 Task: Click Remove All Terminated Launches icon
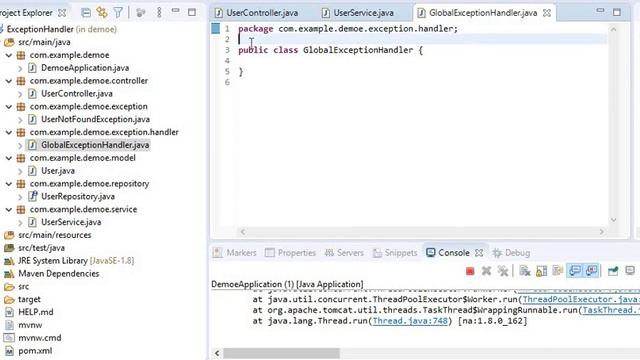point(503,271)
